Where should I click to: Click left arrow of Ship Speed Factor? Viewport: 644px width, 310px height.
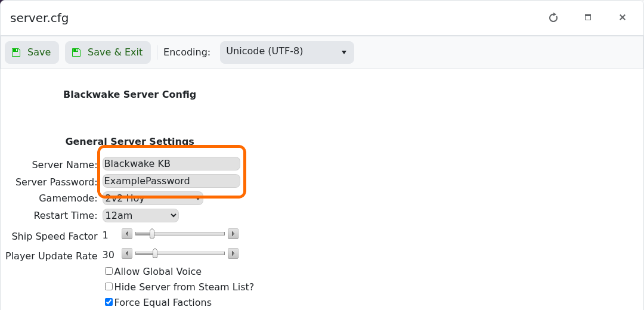point(127,234)
